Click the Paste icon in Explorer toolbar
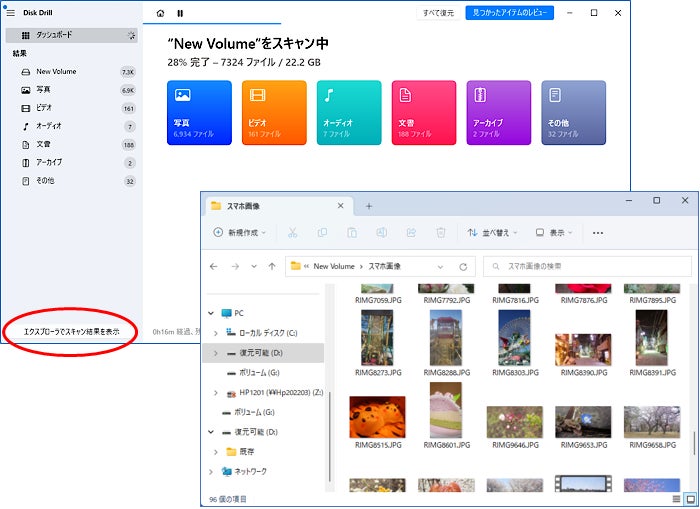Viewport: 700px width, 509px height. coord(352,233)
